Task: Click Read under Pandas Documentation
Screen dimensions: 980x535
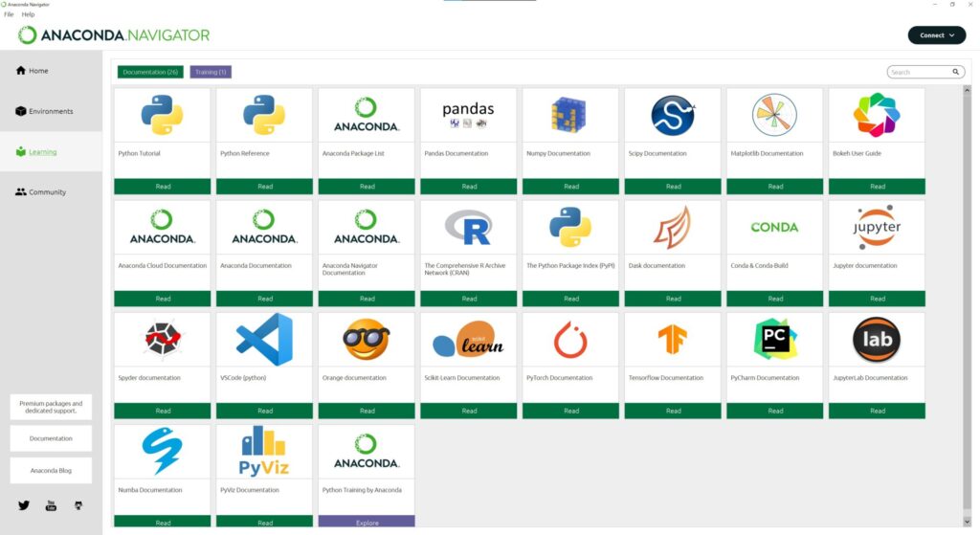Action: pyautogui.click(x=469, y=187)
